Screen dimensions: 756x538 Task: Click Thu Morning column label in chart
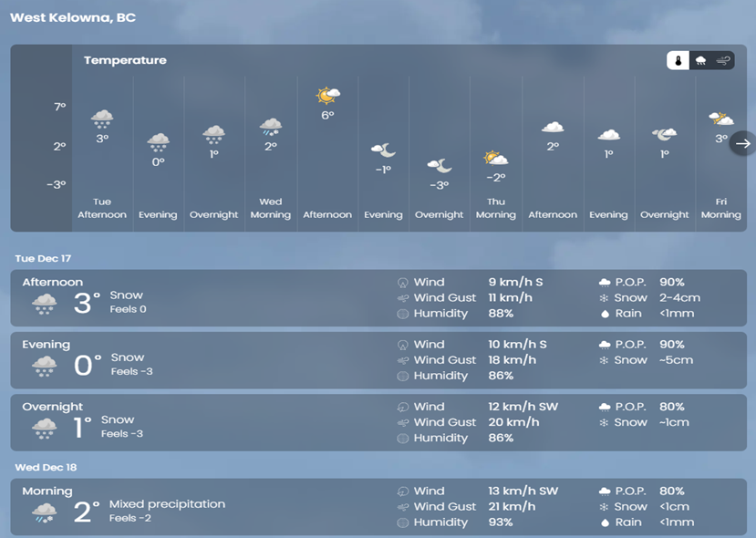[x=496, y=208]
